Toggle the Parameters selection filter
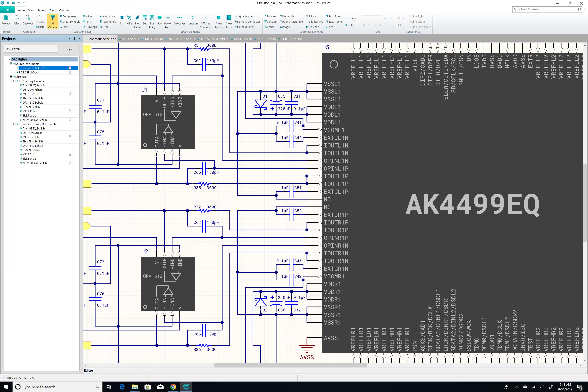This screenshot has height=392, width=588. [108, 22]
